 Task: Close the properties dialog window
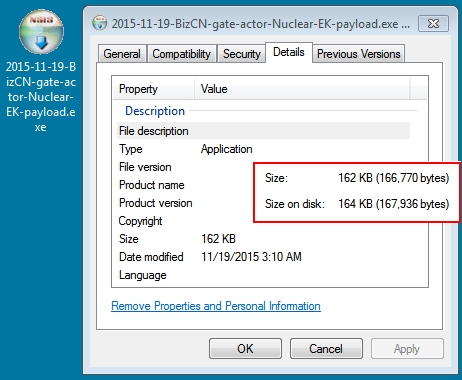pyautogui.click(x=433, y=23)
